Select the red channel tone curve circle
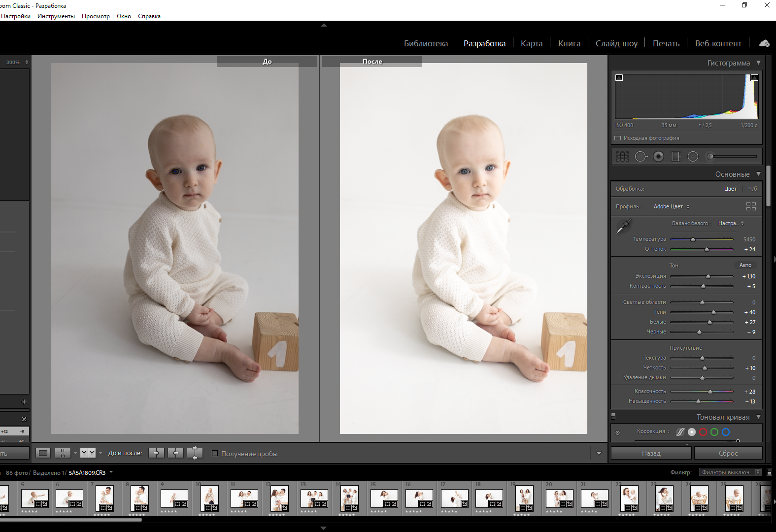The width and height of the screenshot is (776, 532). coord(703,432)
